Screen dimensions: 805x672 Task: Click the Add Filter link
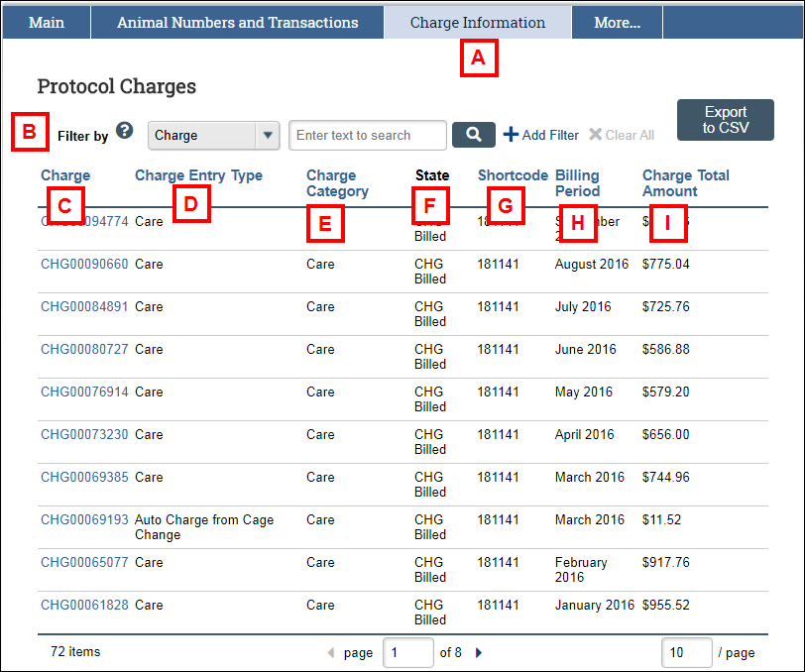[541, 135]
